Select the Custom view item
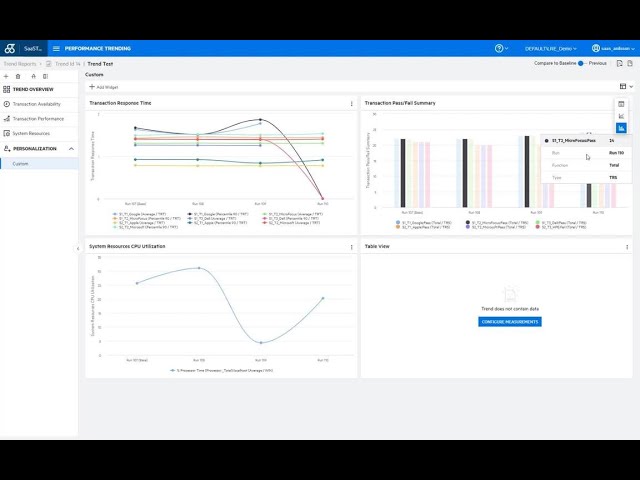Image resolution: width=640 pixels, height=480 pixels. click(x=39, y=164)
